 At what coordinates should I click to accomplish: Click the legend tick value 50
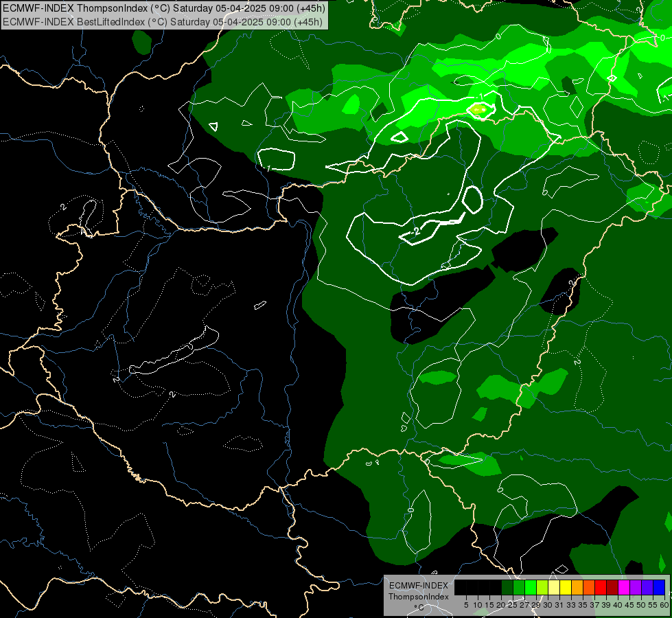coord(641,605)
